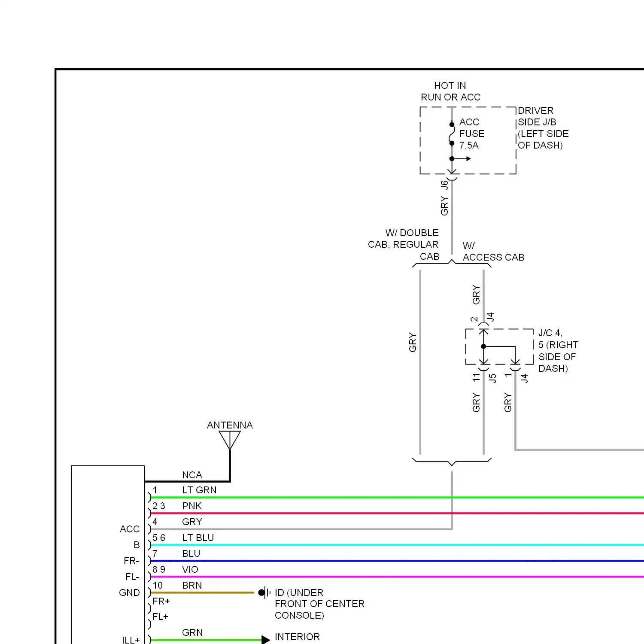This screenshot has width=644, height=644.
Task: Select the "B" pin label on the radio connector
Action: coord(137,545)
